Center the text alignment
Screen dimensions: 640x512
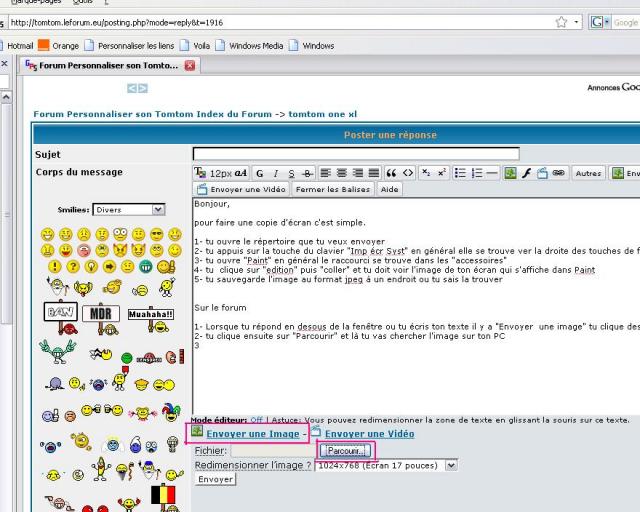pyautogui.click(x=341, y=173)
